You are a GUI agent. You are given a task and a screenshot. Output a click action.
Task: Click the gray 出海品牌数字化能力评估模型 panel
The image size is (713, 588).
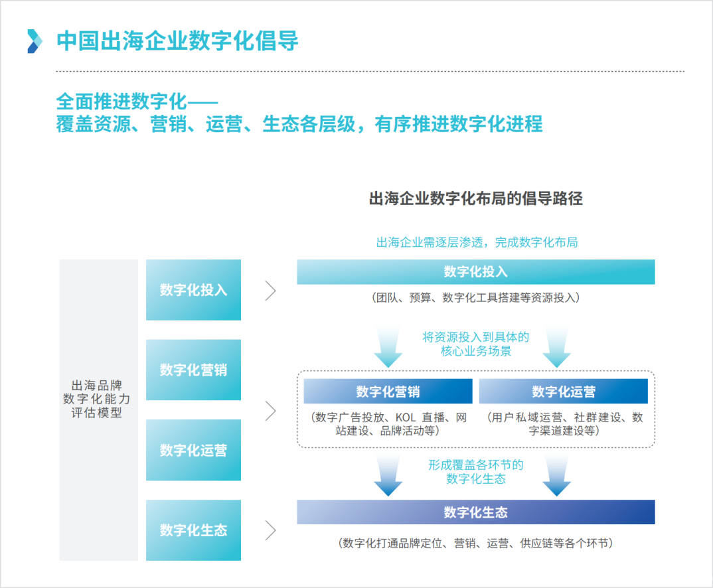click(97, 400)
